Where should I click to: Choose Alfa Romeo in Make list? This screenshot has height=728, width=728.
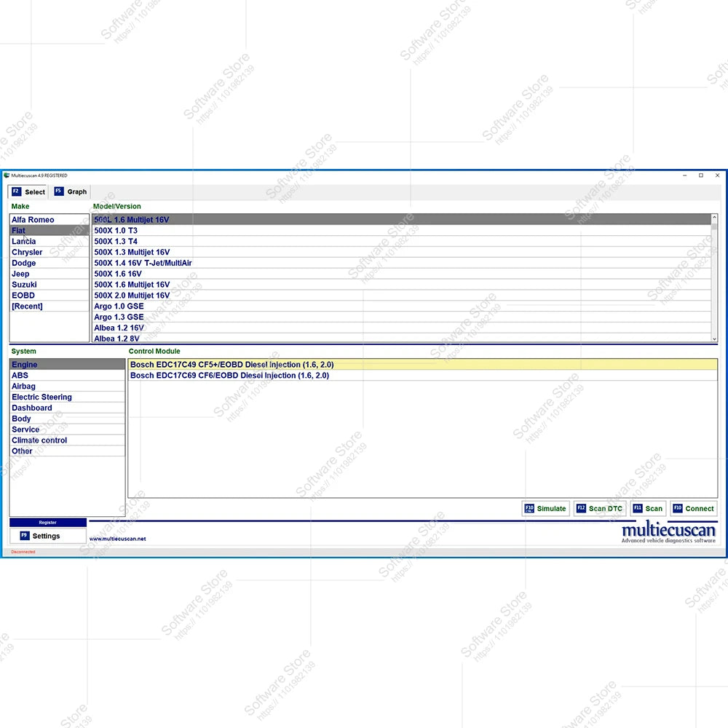(50, 220)
